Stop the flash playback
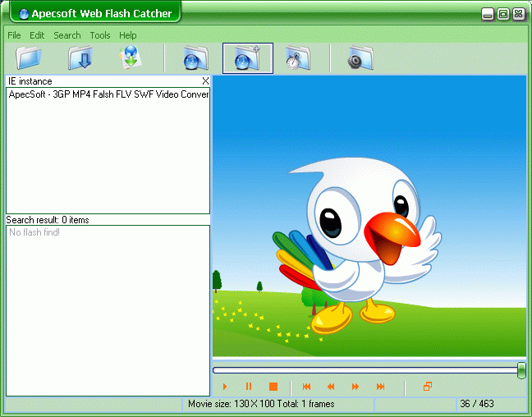The height and width of the screenshot is (417, 532). tap(273, 387)
